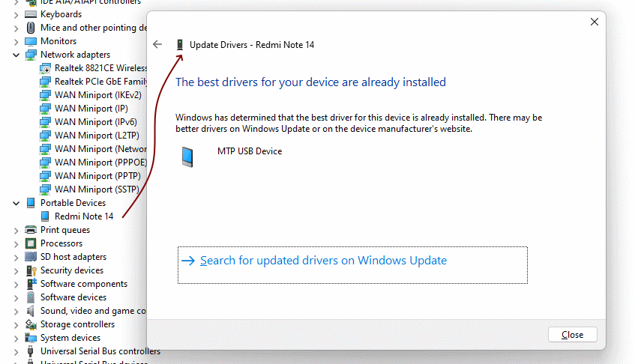Viewport: 635px width, 364px height.
Task: Click the MTP USB Device icon
Action: (x=187, y=157)
